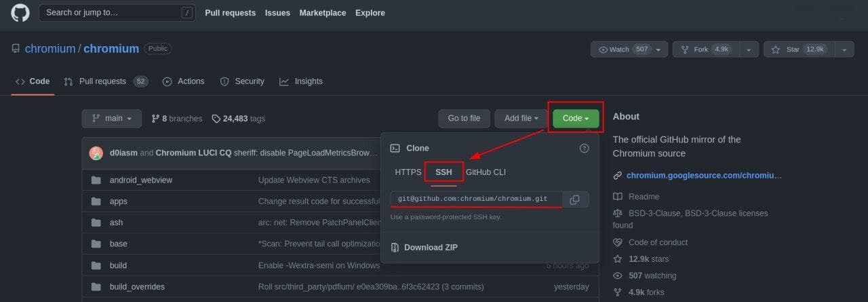
Task: Click the 52 pull requests counter badge
Action: 140,81
